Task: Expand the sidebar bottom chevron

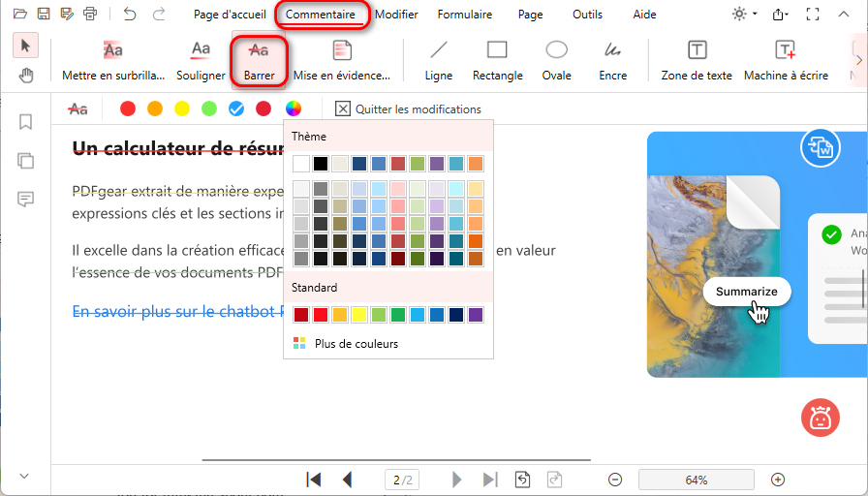Action: click(x=24, y=476)
